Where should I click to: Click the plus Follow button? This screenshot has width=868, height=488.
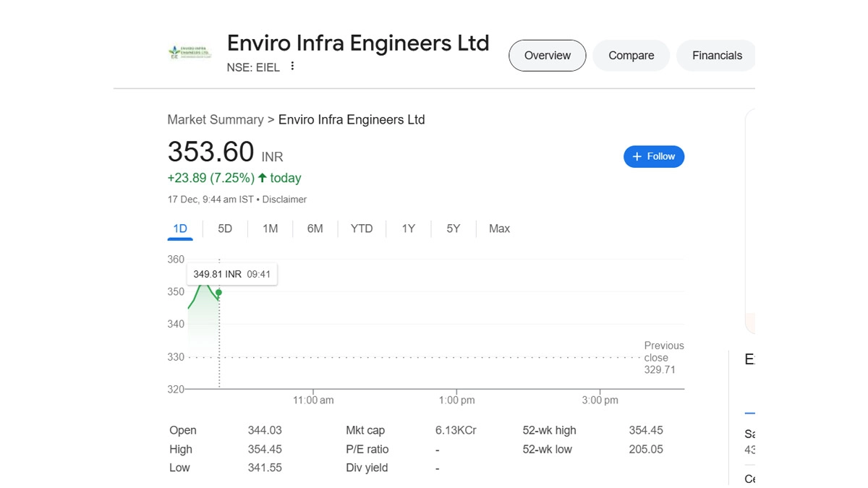pos(654,157)
